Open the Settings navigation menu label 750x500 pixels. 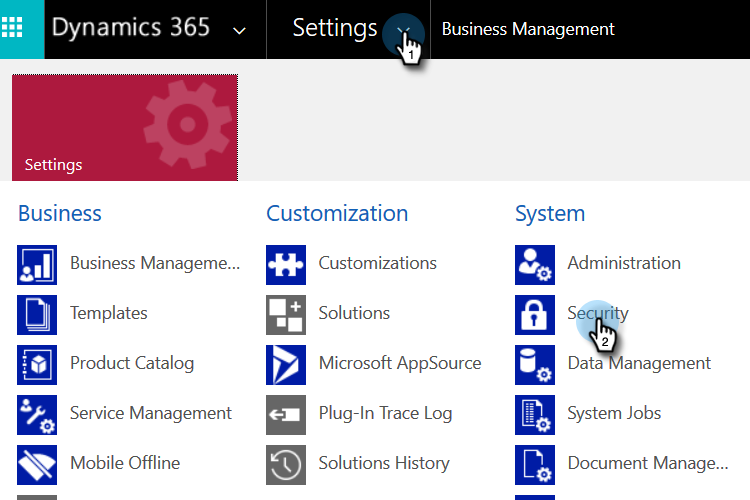click(334, 28)
